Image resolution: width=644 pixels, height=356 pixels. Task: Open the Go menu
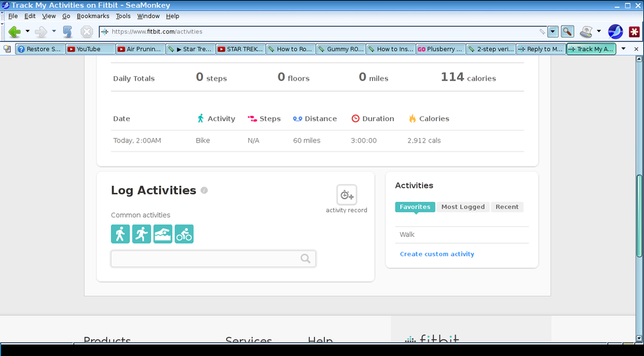click(66, 16)
